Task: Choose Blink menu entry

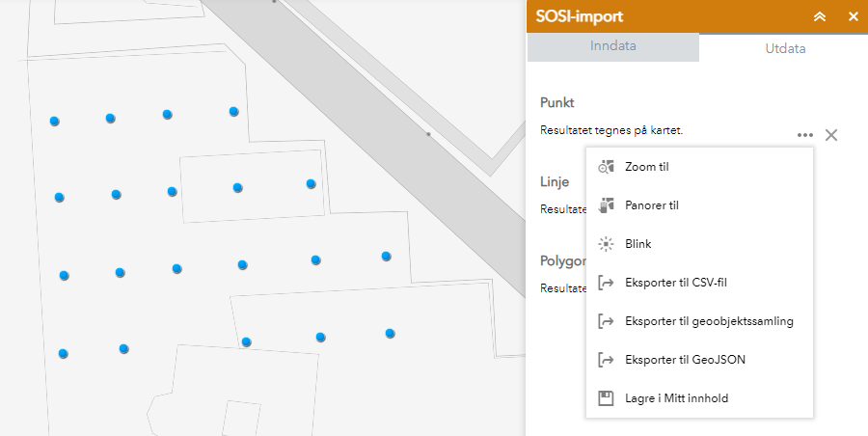Action: point(699,244)
